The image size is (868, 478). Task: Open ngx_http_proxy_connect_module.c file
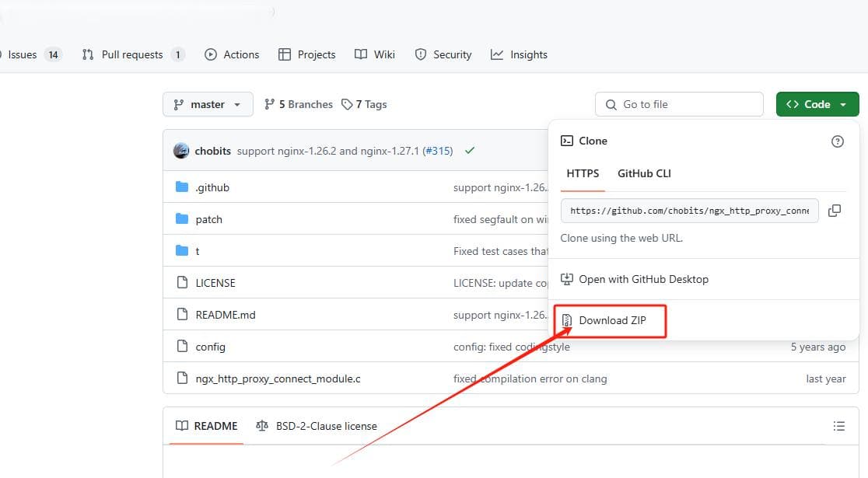pyautogui.click(x=278, y=379)
